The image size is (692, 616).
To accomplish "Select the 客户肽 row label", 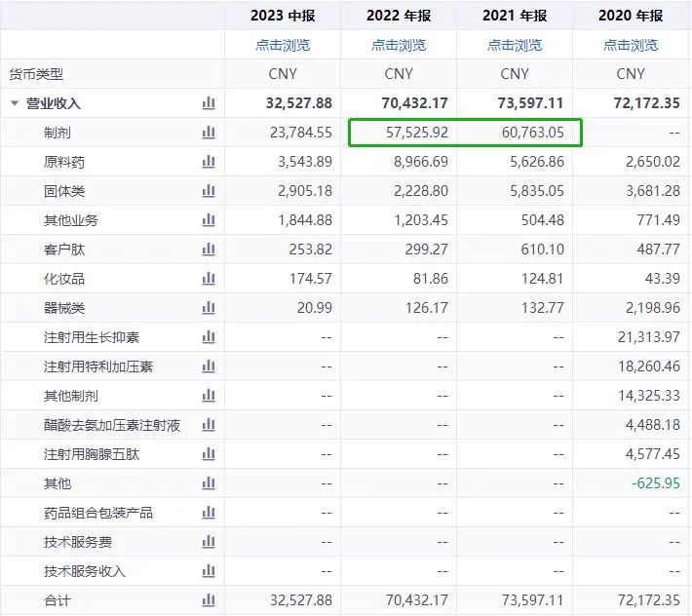I will tap(64, 250).
